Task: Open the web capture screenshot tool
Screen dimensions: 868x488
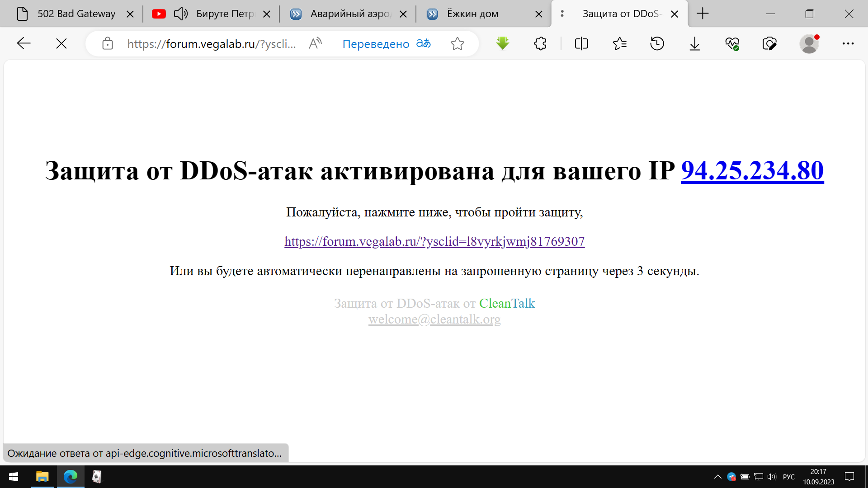Action: point(769,43)
